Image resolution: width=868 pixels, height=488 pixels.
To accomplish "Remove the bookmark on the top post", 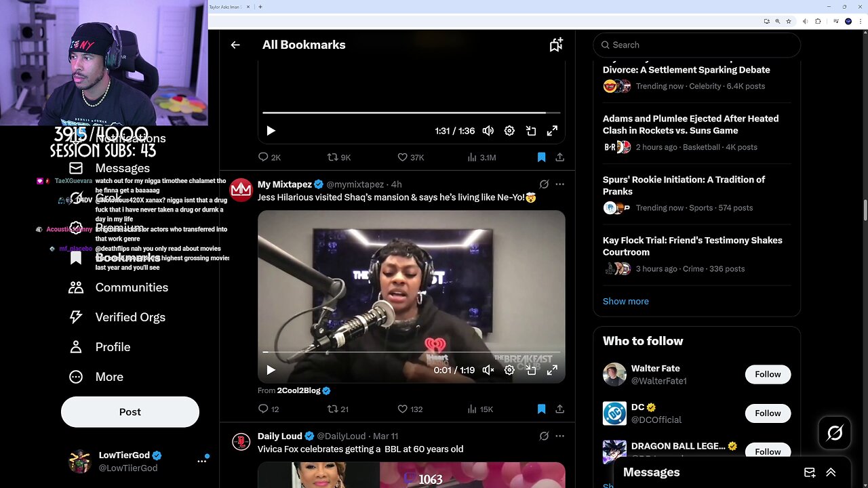I will click(541, 157).
